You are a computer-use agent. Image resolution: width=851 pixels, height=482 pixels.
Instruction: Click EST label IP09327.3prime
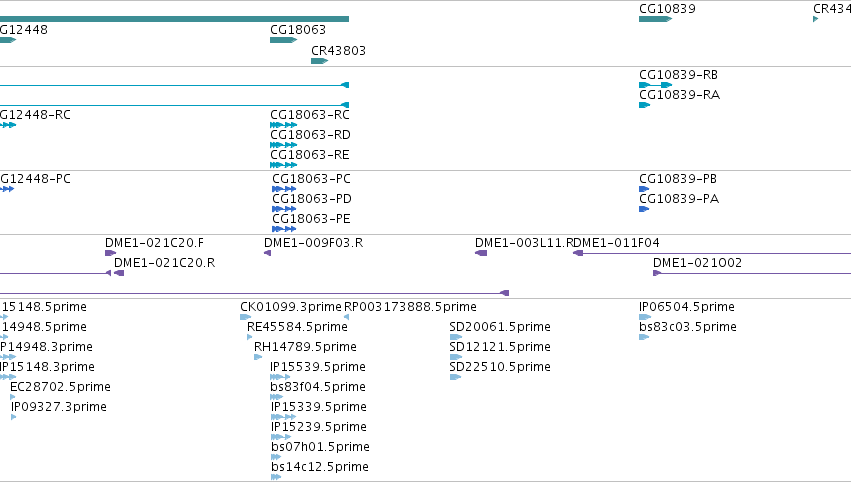[x=59, y=407]
